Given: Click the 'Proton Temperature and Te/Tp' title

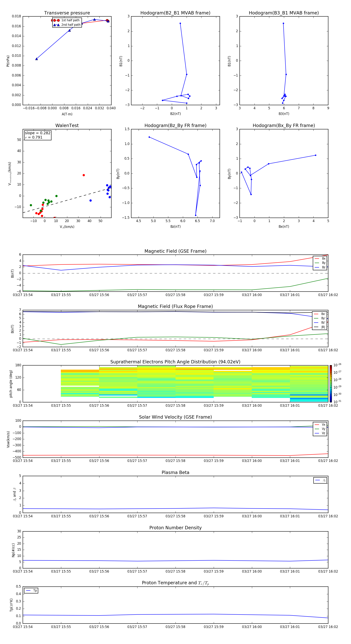Looking at the screenshot, I should [x=175, y=583].
